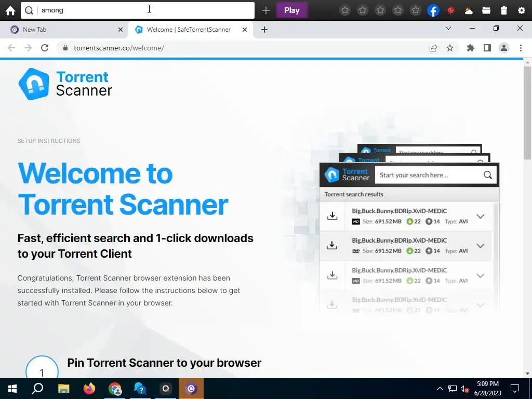This screenshot has width=532, height=399.
Task: Go back with the back arrow
Action: [11, 48]
